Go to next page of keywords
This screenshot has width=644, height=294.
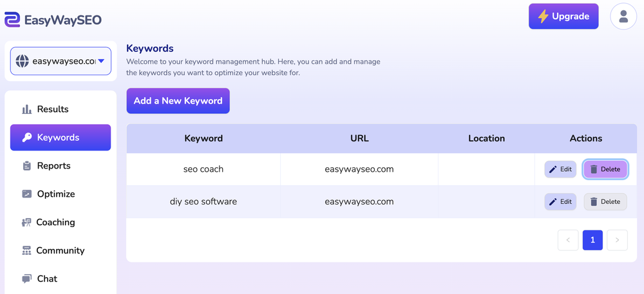click(x=618, y=241)
